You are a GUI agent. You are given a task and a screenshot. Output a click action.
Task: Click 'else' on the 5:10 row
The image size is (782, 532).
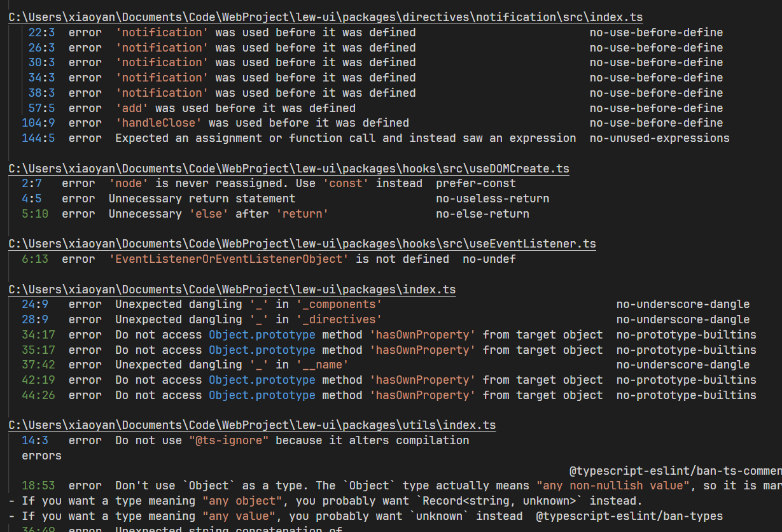209,214
